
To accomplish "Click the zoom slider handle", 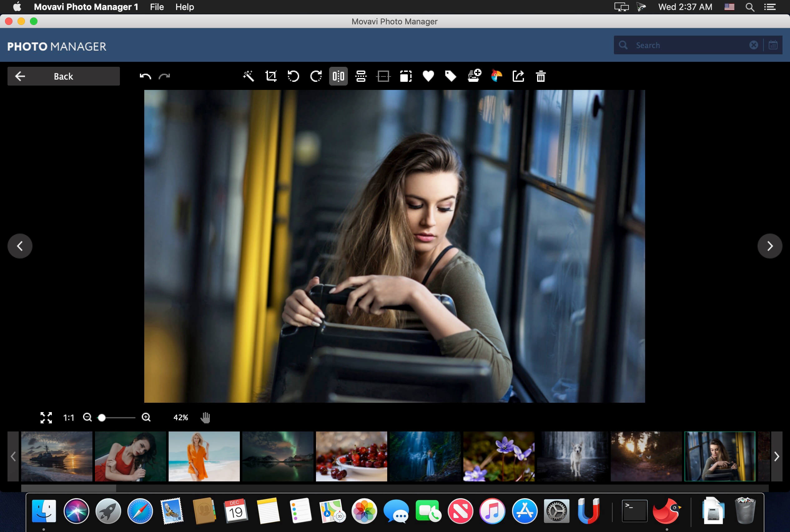I will (101, 418).
